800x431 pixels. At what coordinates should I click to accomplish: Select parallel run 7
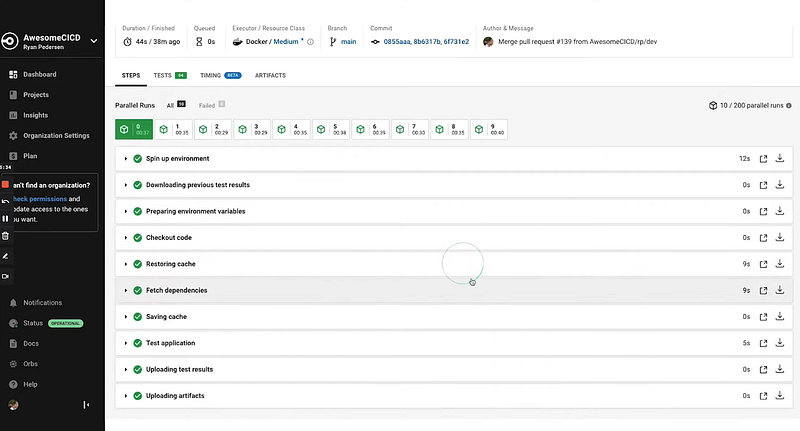(x=410, y=130)
